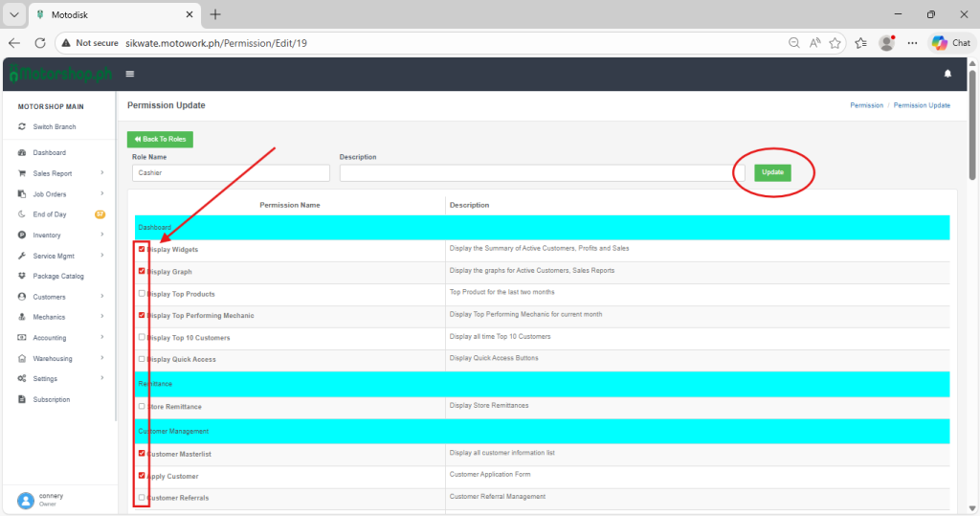Check the Store Remittance checkbox
The width and height of the screenshot is (980, 516).
pyautogui.click(x=143, y=406)
